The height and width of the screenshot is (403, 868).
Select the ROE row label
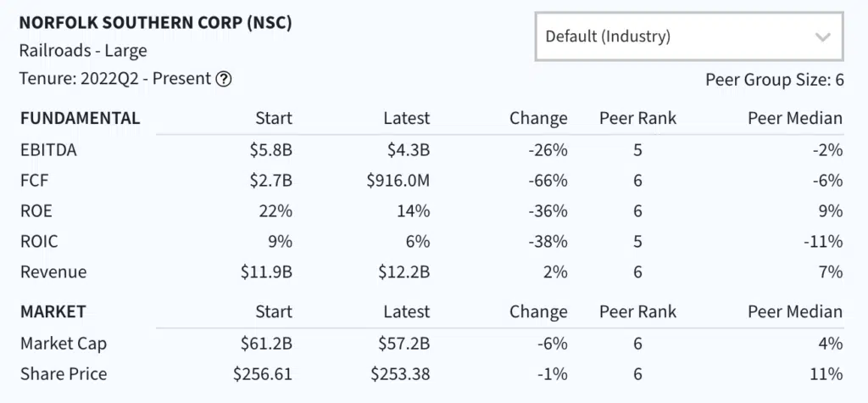pos(35,211)
